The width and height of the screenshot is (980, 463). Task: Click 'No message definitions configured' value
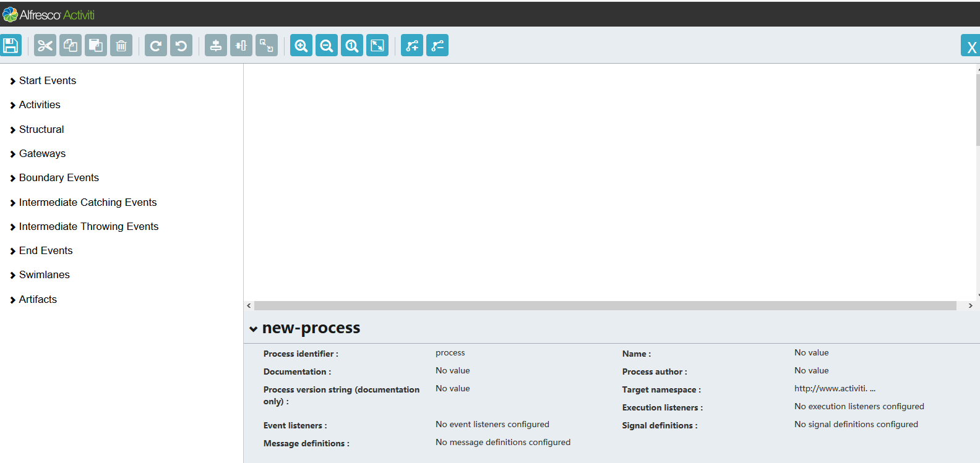click(503, 443)
